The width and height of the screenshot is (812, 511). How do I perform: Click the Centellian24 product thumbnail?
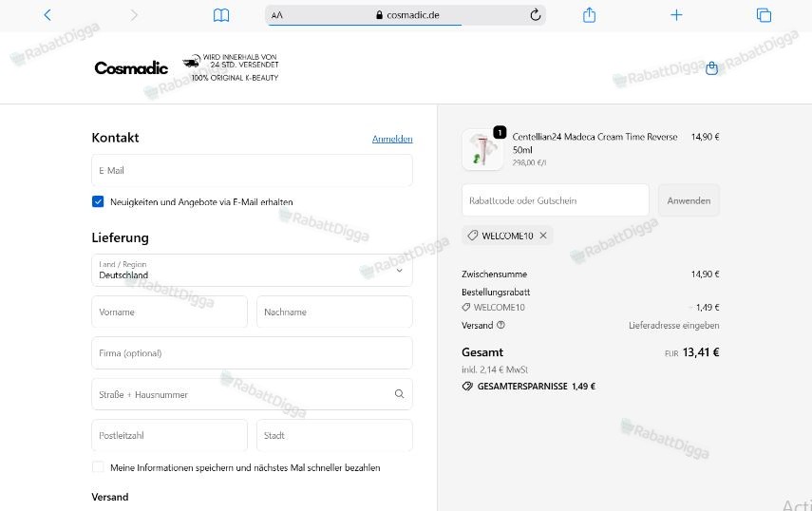[x=482, y=150]
